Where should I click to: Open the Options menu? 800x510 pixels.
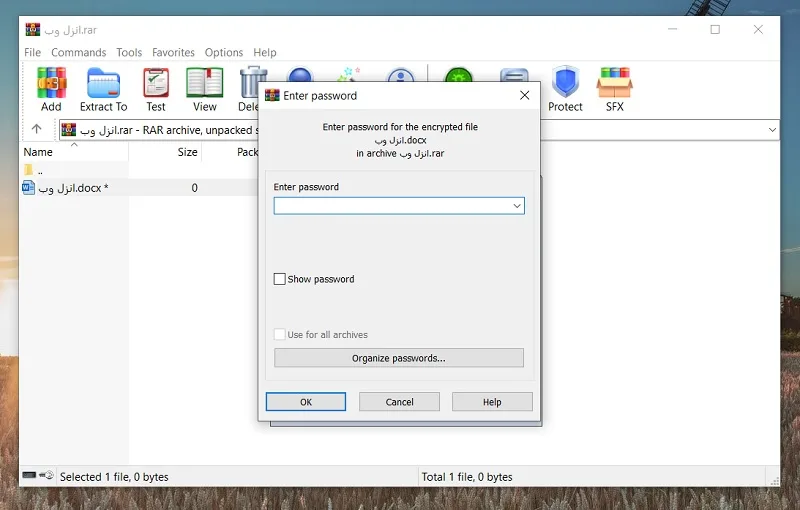click(224, 53)
